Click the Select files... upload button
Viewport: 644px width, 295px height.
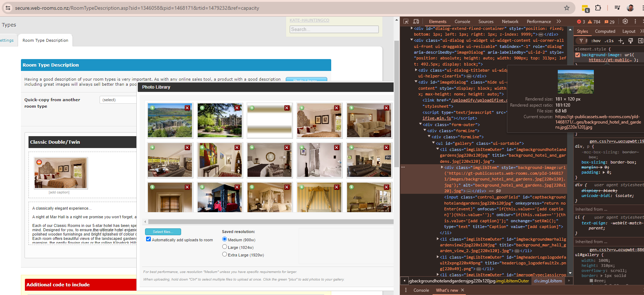pyautogui.click(x=163, y=232)
